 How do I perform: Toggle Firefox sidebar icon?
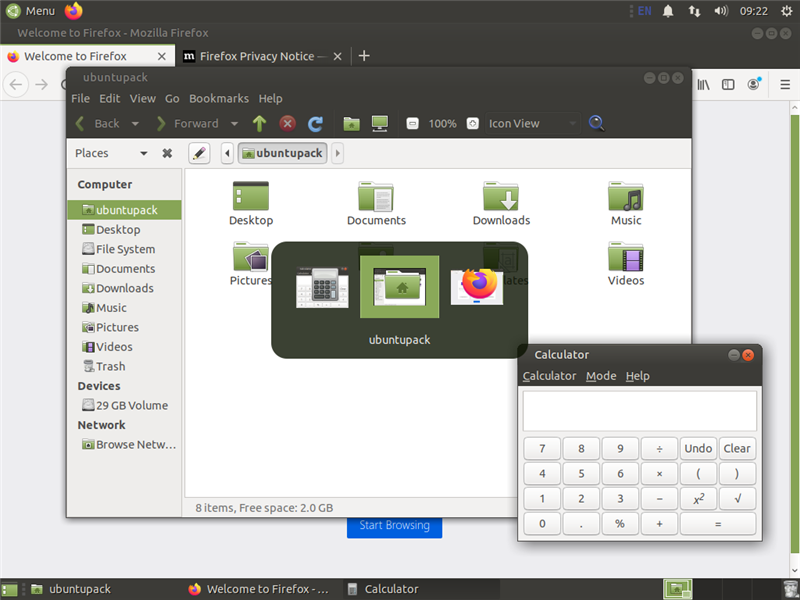728,85
